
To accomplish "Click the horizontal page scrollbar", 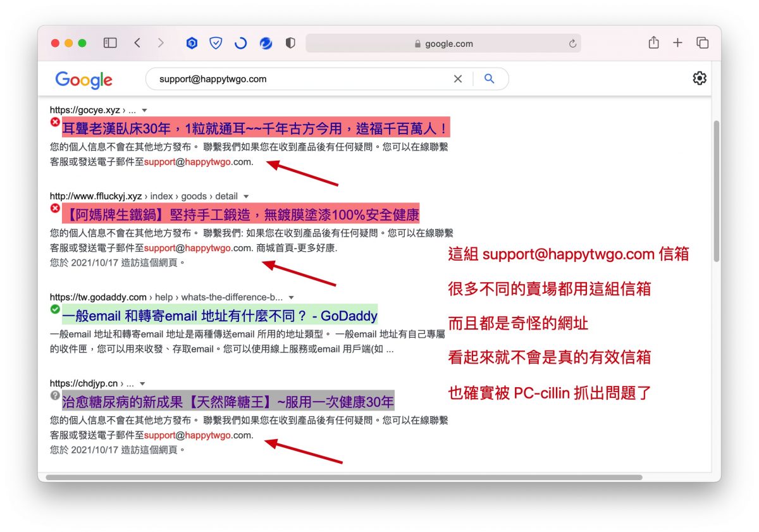I will pyautogui.click(x=344, y=478).
